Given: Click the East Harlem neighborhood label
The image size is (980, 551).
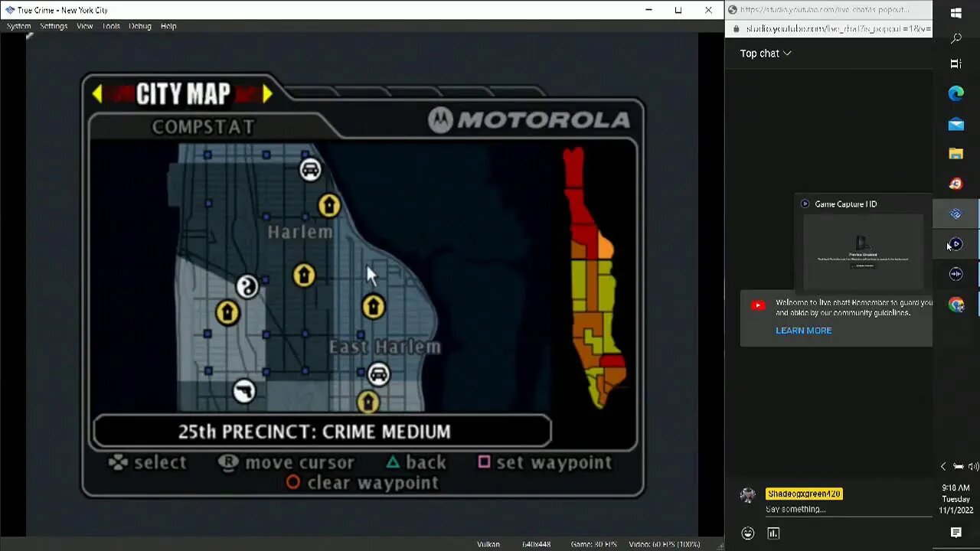Looking at the screenshot, I should 385,347.
